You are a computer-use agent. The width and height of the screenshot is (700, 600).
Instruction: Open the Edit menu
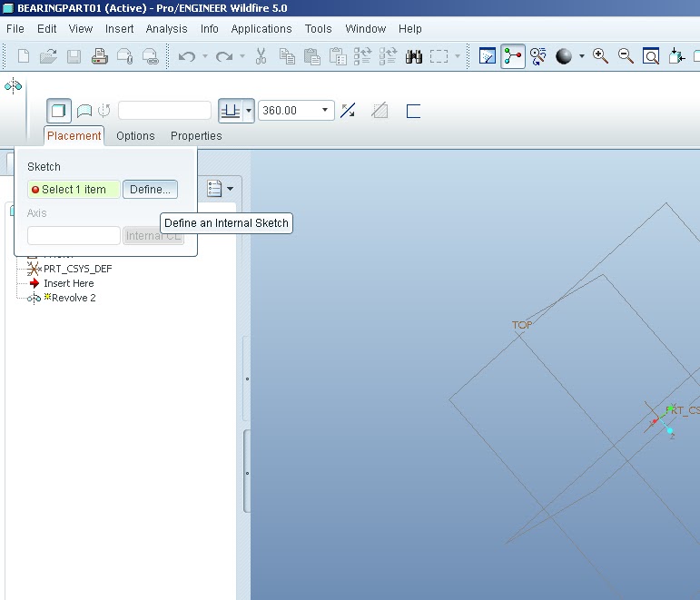46,28
